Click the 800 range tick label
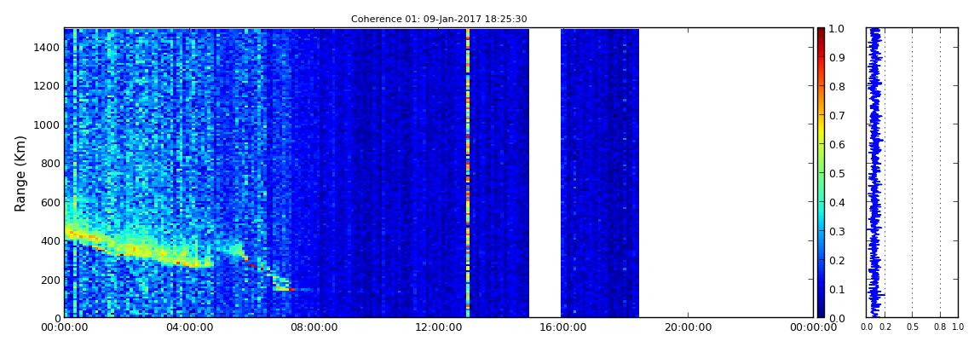 point(50,164)
